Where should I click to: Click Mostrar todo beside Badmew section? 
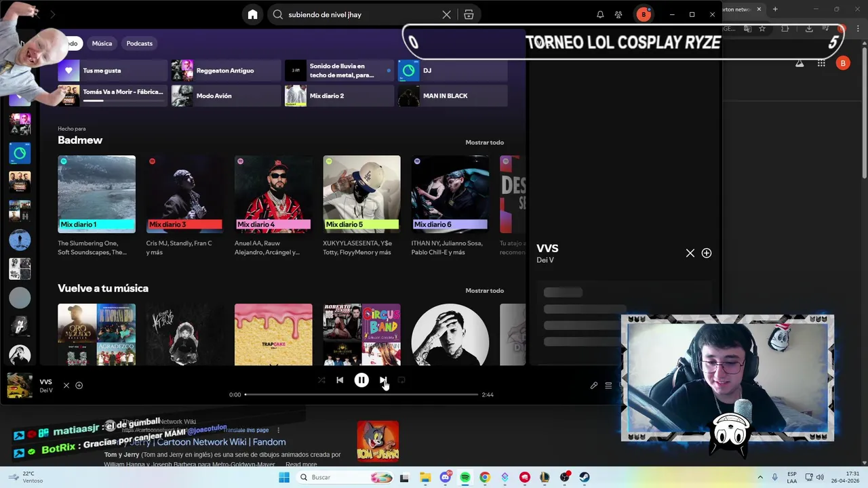[484, 142]
